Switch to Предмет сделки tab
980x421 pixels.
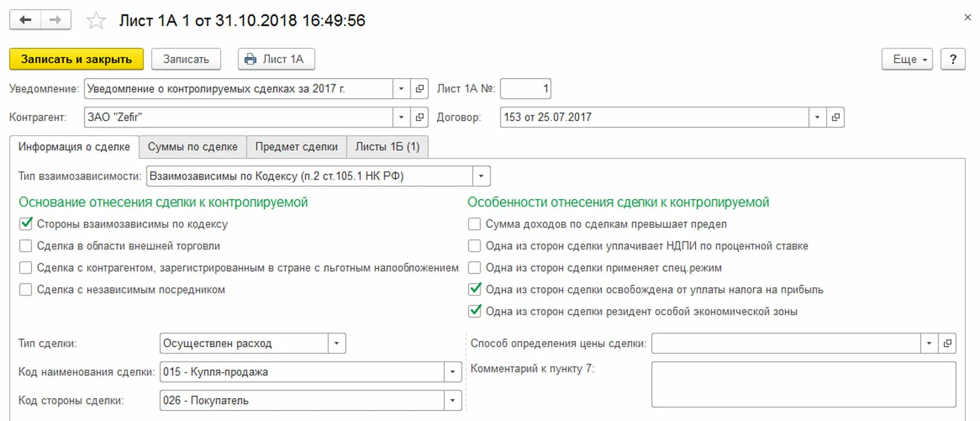tap(297, 147)
